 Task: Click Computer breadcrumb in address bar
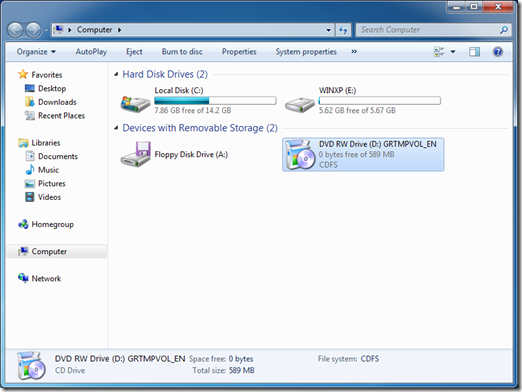tap(94, 30)
